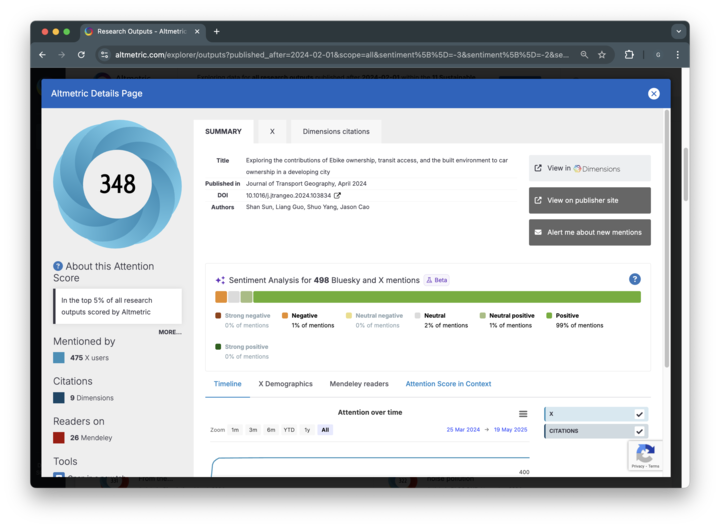Bookmark this page with star icon

coord(601,55)
